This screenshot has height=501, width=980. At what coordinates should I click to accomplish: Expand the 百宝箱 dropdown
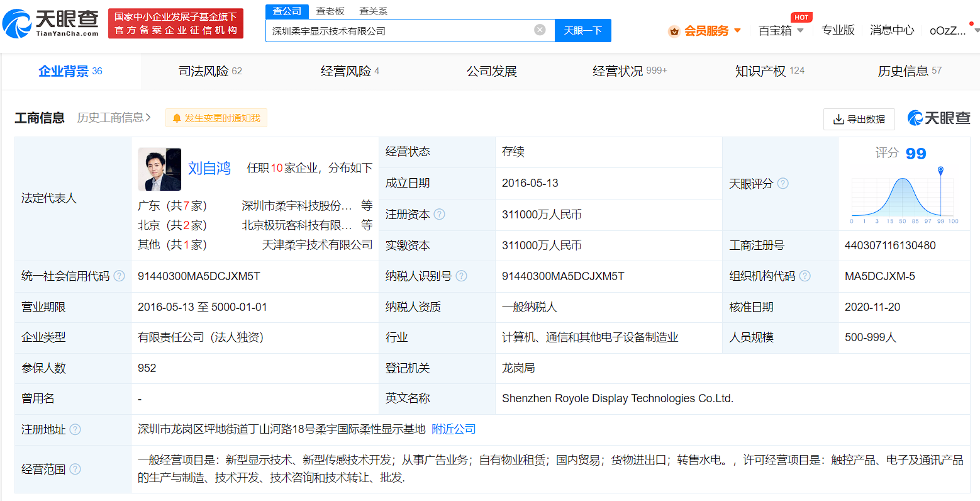click(x=781, y=31)
